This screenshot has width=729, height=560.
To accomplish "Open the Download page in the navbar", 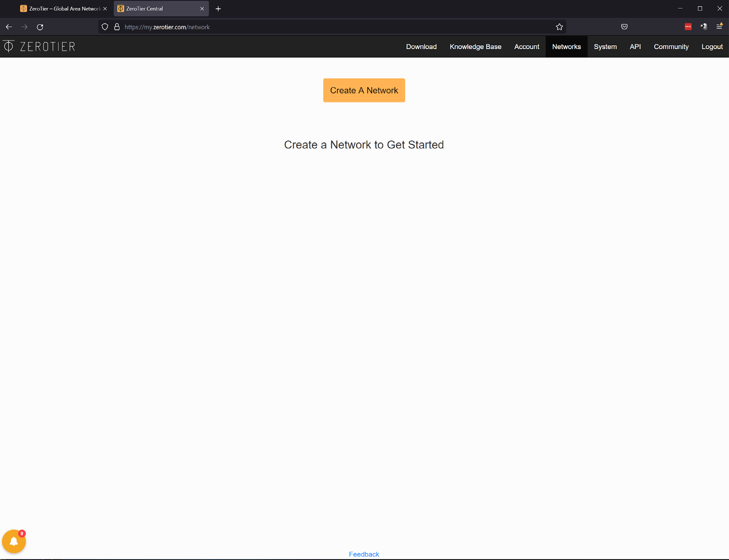I will pyautogui.click(x=421, y=47).
